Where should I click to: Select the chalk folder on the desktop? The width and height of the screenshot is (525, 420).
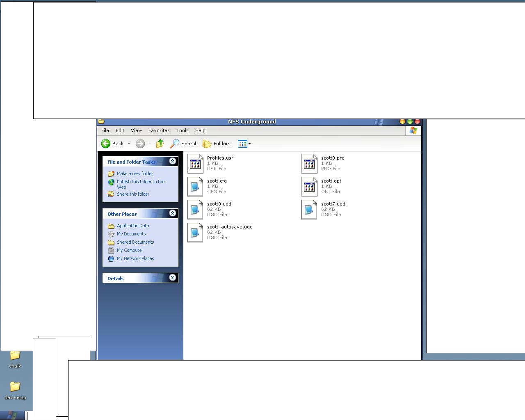point(15,360)
